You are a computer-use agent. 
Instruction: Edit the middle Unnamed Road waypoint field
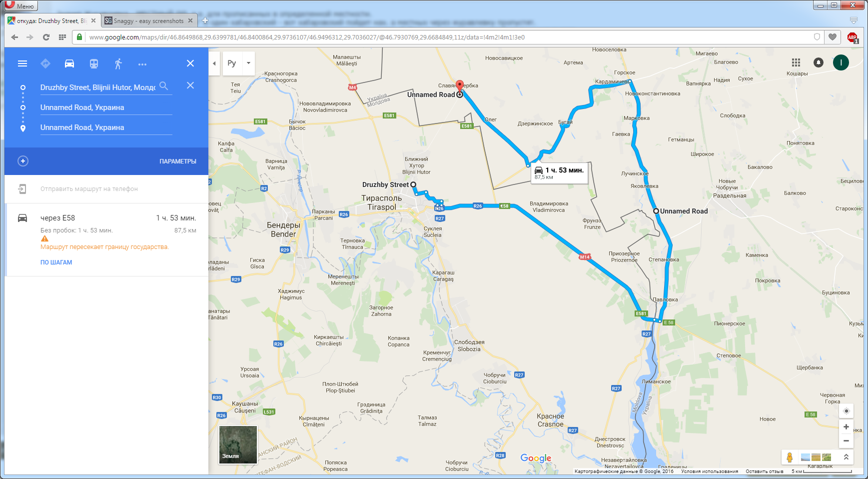tap(106, 107)
